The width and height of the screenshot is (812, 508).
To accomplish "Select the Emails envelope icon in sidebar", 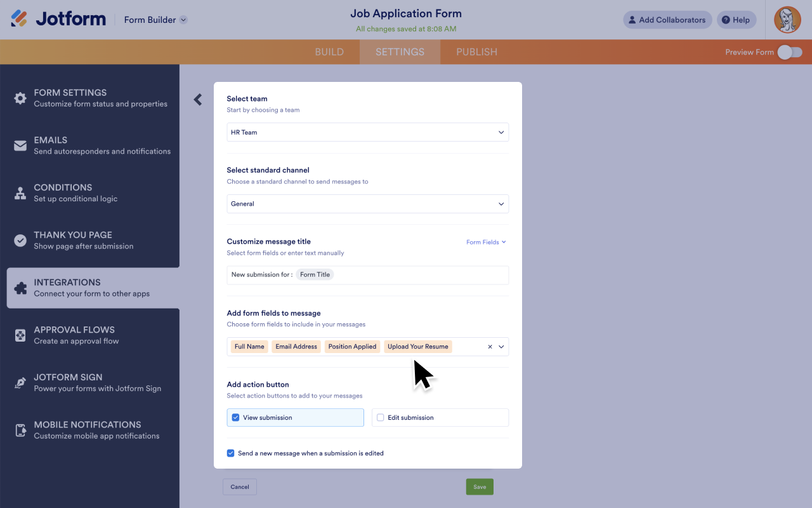I will pyautogui.click(x=20, y=144).
